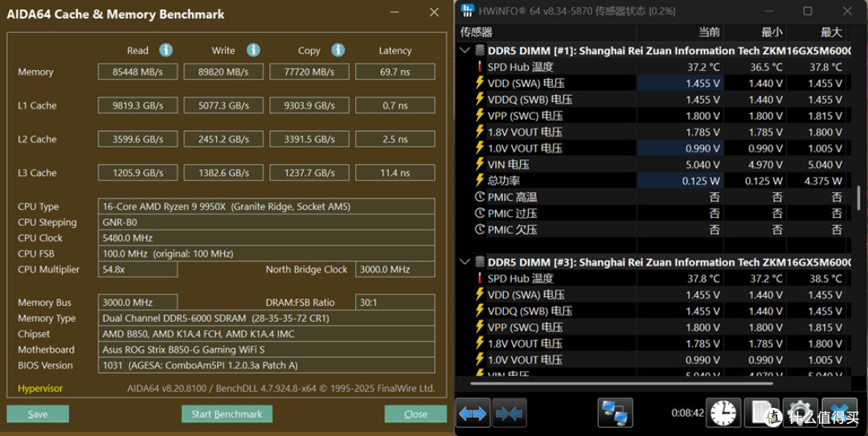Click the Hypervisor link in AIDA64
868x436 pixels.
click(x=40, y=389)
